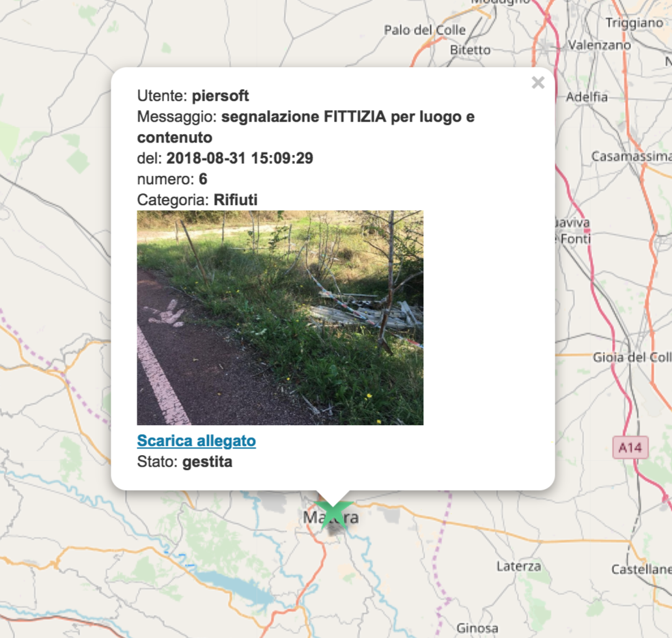The image size is (672, 638).
Task: Click the Rifiuti category value
Action: (x=236, y=200)
